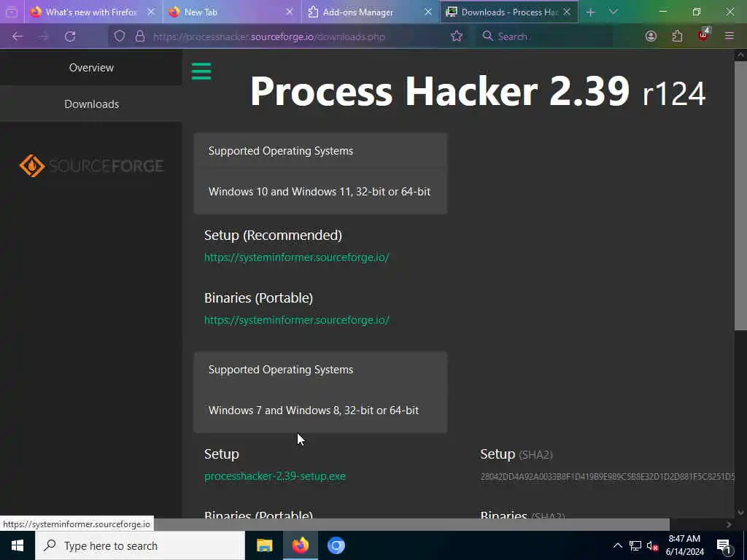Click the Process Hacker 2.39 heading
This screenshot has height=560, width=747.
coord(478,91)
